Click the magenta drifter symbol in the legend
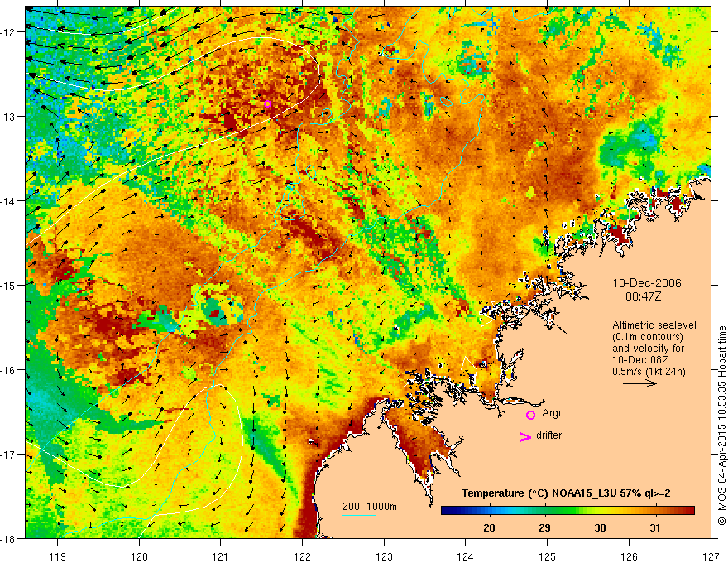 [x=525, y=436]
